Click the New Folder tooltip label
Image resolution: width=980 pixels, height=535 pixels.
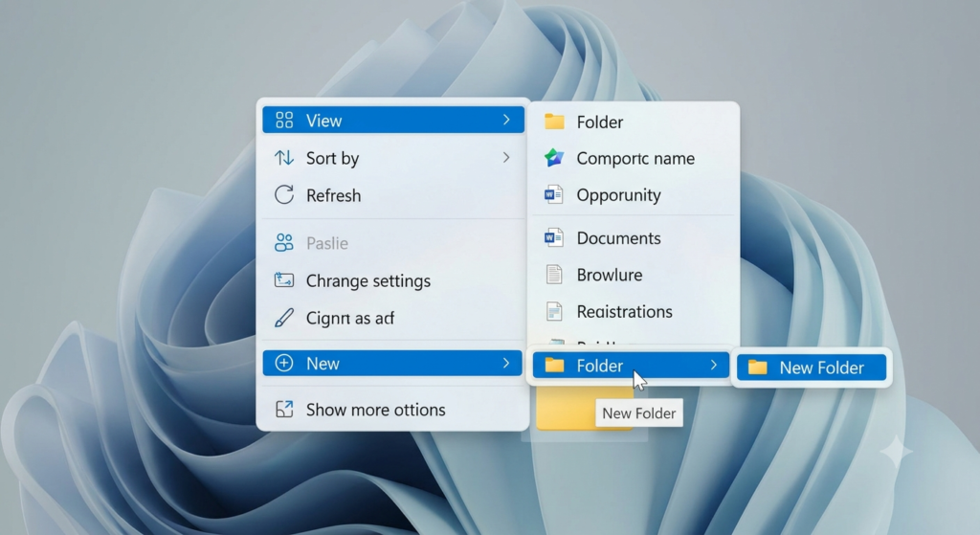638,413
